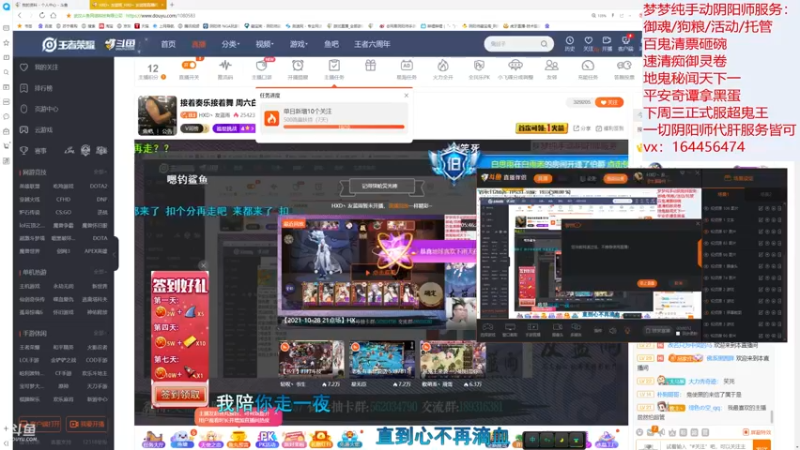Click the PK活动 icon in bottom gift bar
This screenshot has height=450, width=800.
coord(266,439)
